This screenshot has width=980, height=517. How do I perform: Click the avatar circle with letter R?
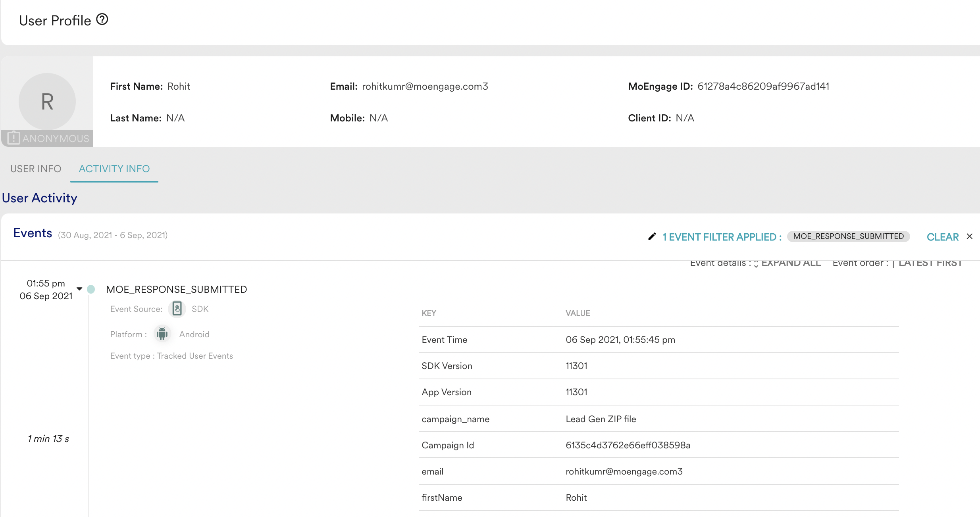(x=47, y=102)
